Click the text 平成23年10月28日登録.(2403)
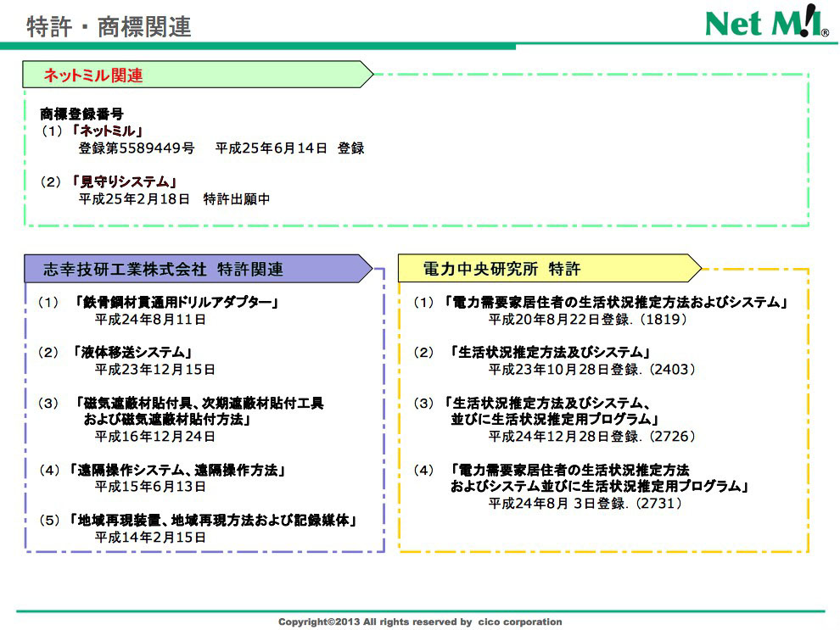This screenshot has width=840, height=630. 592,370
